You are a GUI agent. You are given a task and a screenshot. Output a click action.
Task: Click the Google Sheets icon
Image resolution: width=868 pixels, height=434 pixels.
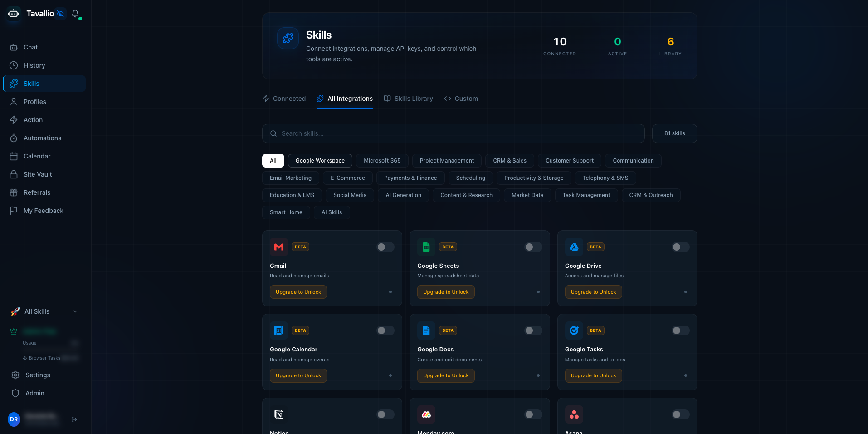coord(426,247)
